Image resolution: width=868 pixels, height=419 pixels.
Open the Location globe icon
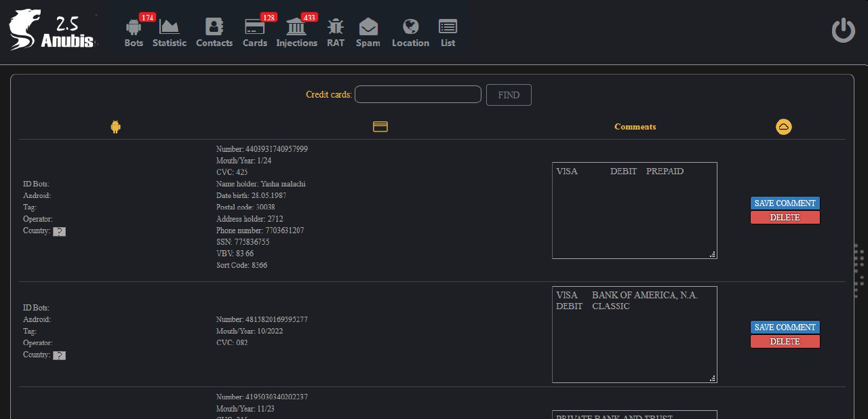pyautogui.click(x=410, y=27)
